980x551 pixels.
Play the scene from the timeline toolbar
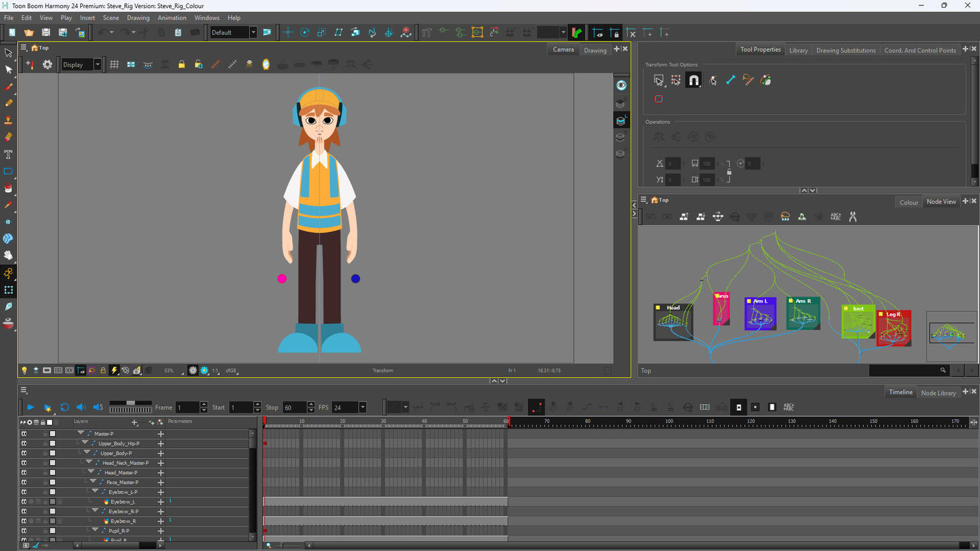pyautogui.click(x=31, y=407)
